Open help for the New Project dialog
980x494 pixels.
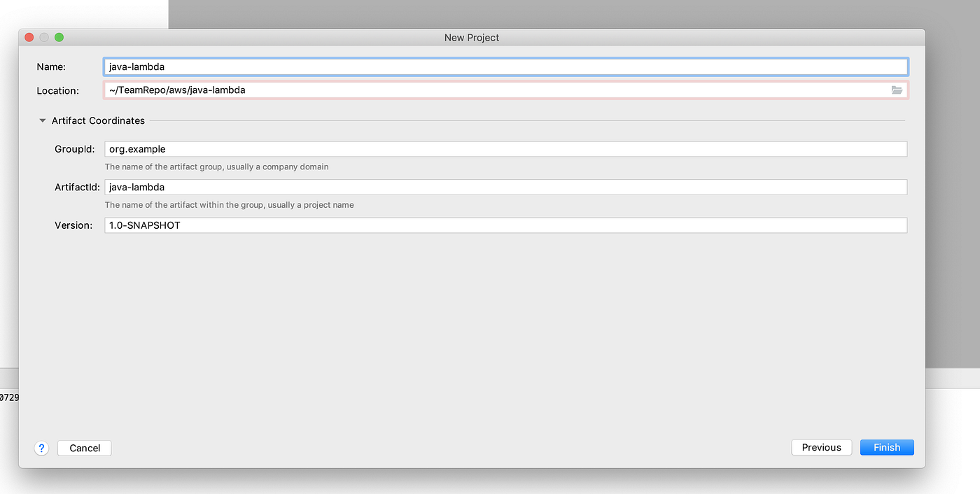[41, 448]
